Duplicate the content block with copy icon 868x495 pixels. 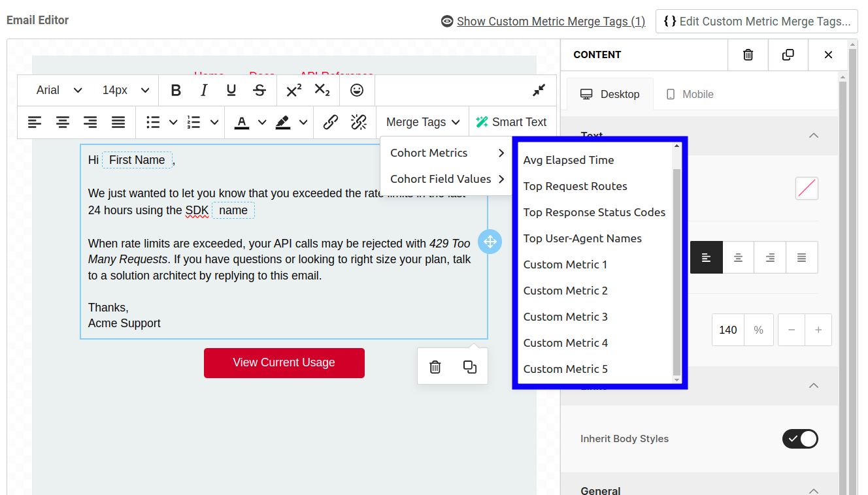[470, 366]
